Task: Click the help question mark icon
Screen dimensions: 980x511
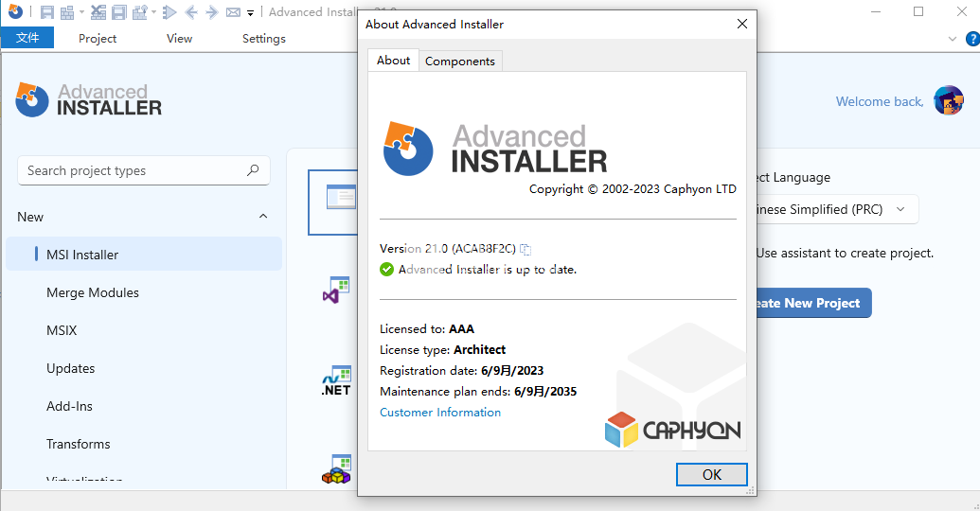Action: pos(971,39)
